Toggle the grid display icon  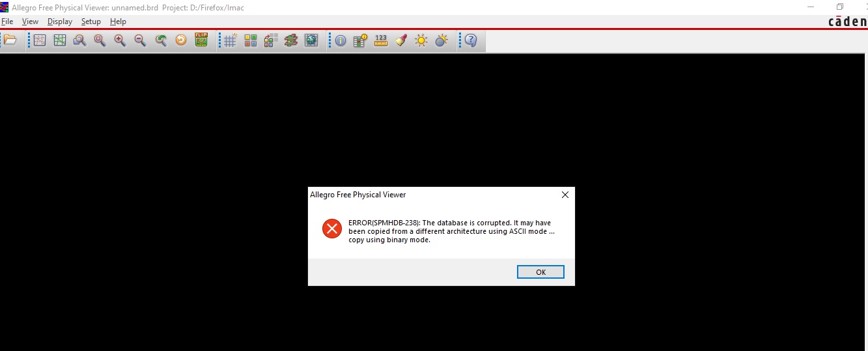(230, 40)
